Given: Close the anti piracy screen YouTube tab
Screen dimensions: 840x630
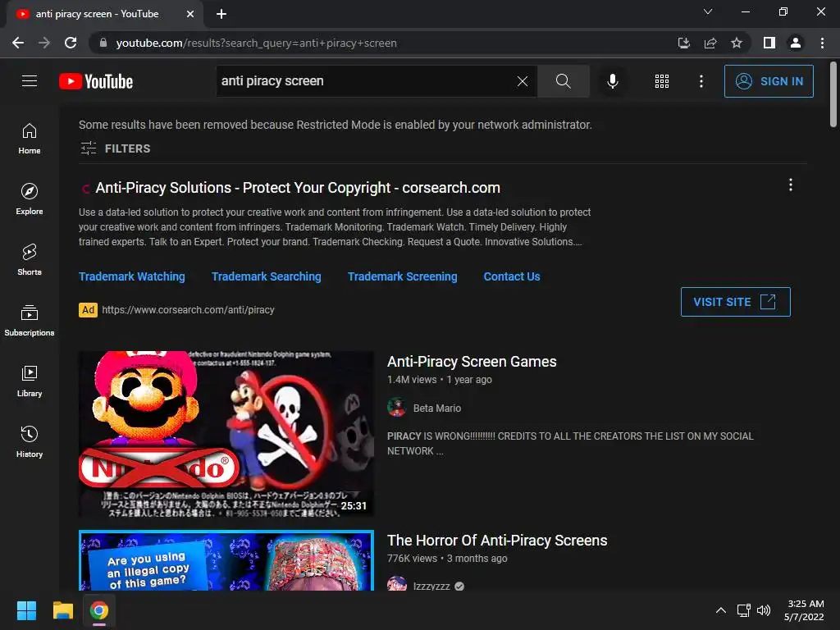Looking at the screenshot, I should (190, 14).
